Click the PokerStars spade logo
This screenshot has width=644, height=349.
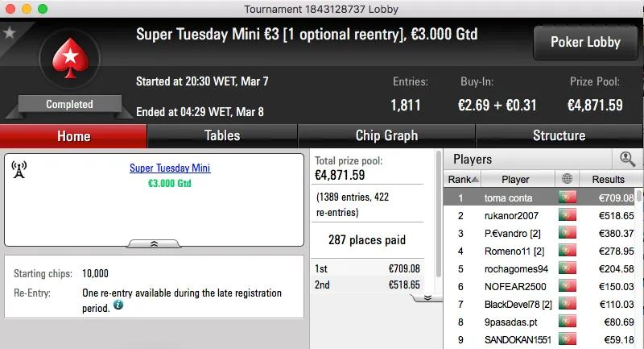coord(69,61)
